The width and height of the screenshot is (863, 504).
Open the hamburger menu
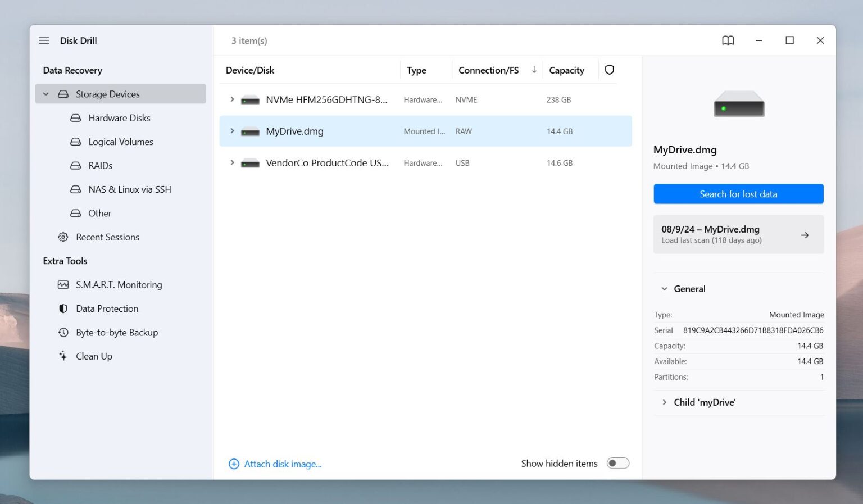(x=44, y=40)
